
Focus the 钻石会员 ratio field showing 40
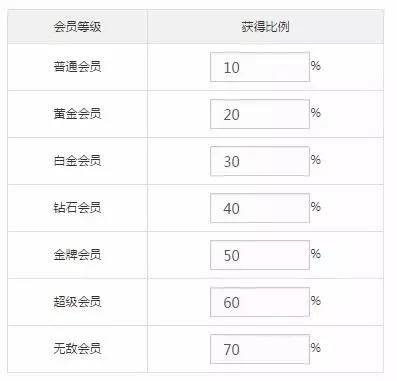[260, 208]
